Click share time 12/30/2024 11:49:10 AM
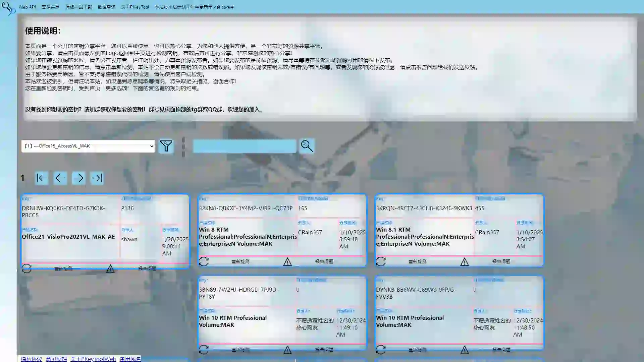Viewport: 644px width, 362px height. click(351, 327)
